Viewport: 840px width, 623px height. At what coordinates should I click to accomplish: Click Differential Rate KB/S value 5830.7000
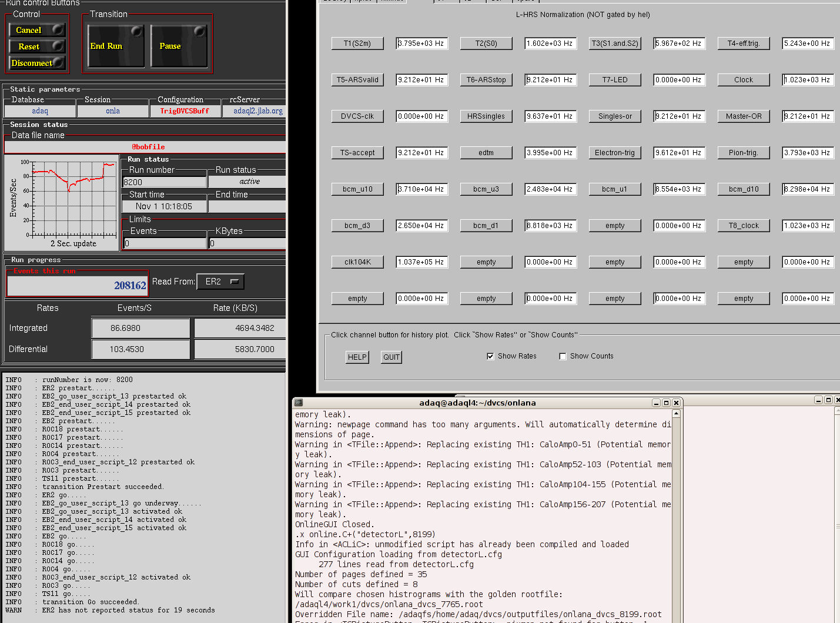240,349
